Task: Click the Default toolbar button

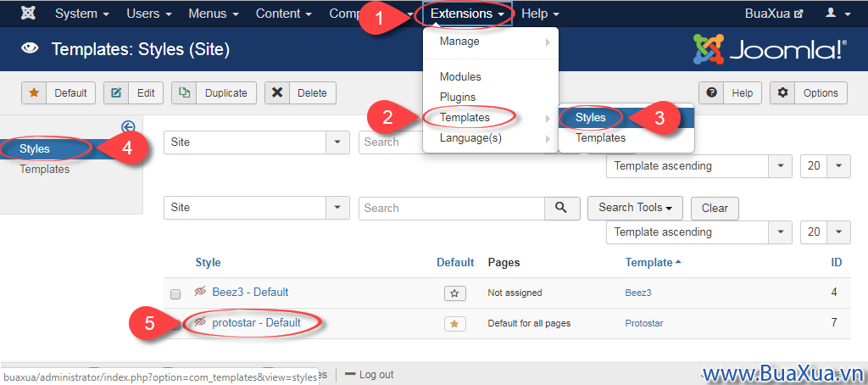Action: [x=58, y=93]
